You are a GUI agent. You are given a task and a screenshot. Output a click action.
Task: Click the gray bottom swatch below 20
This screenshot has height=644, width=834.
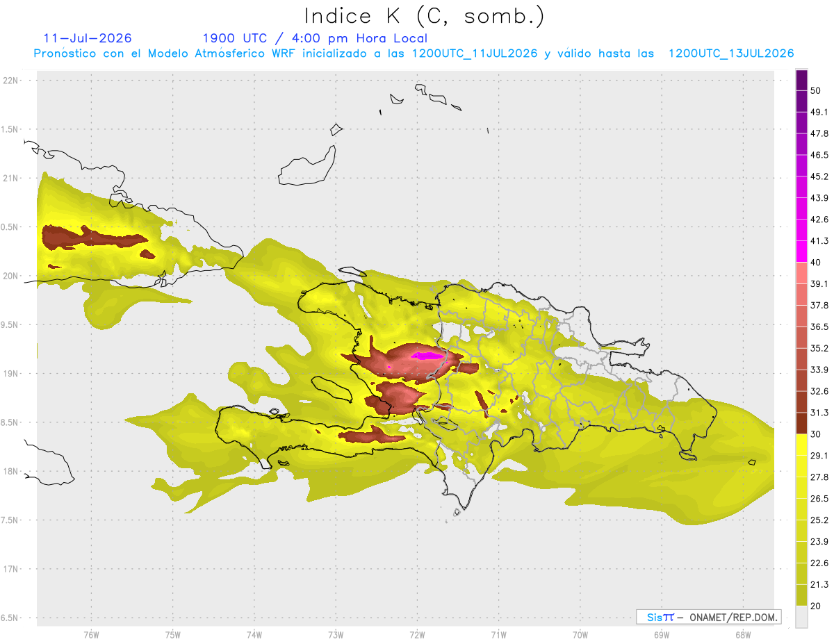tap(801, 616)
